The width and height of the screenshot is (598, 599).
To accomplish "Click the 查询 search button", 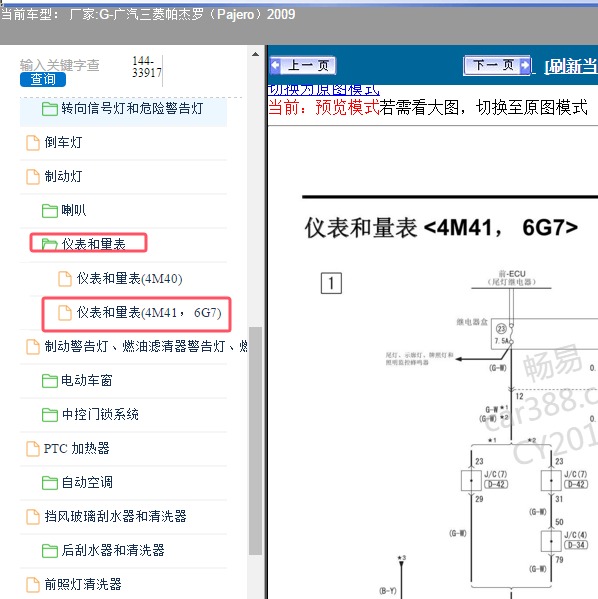I will (43, 79).
